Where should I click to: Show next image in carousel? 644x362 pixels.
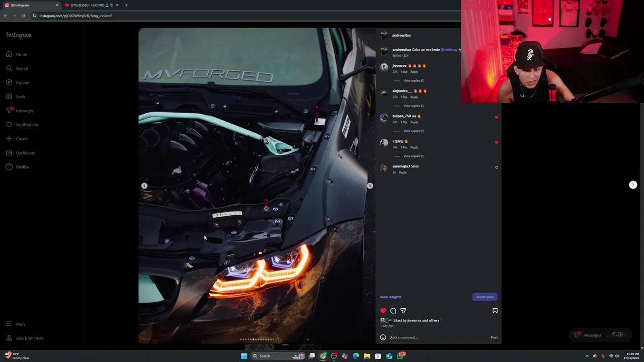pyautogui.click(x=370, y=186)
